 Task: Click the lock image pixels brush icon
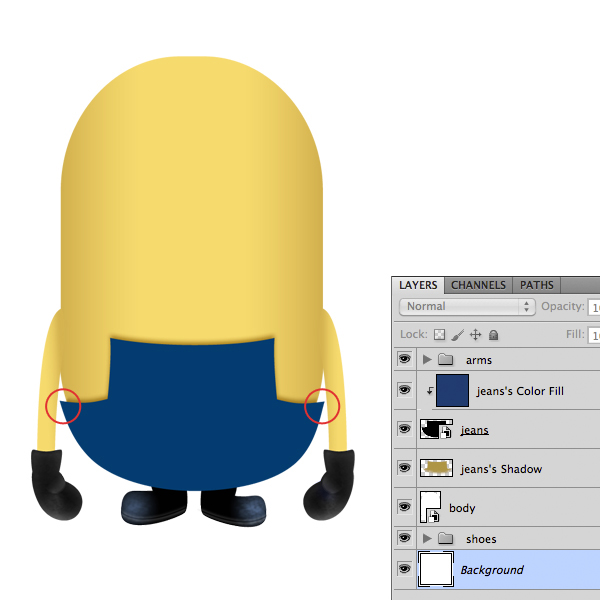pos(458,335)
